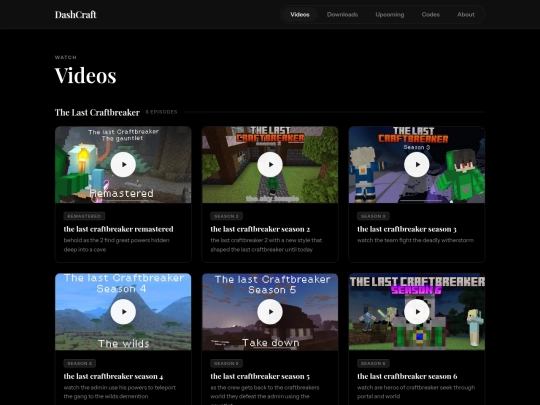Image resolution: width=540 pixels, height=405 pixels.
Task: Open the Videos tab
Action: 300,14
